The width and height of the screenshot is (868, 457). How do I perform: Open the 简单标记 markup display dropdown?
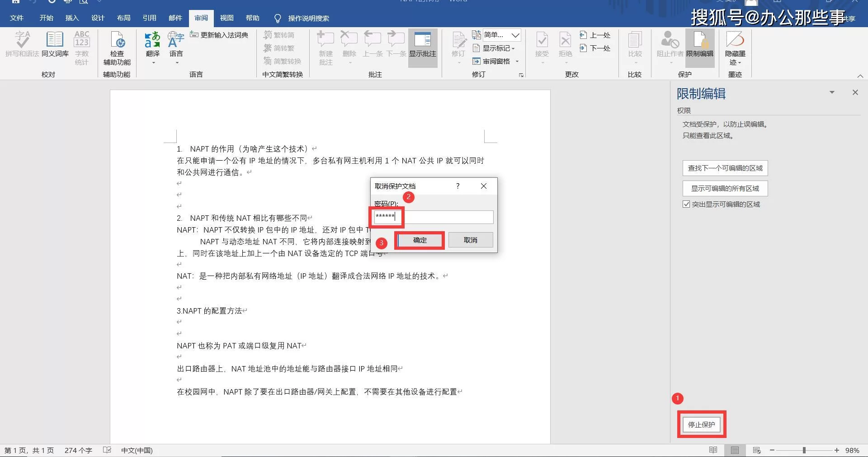click(x=502, y=35)
